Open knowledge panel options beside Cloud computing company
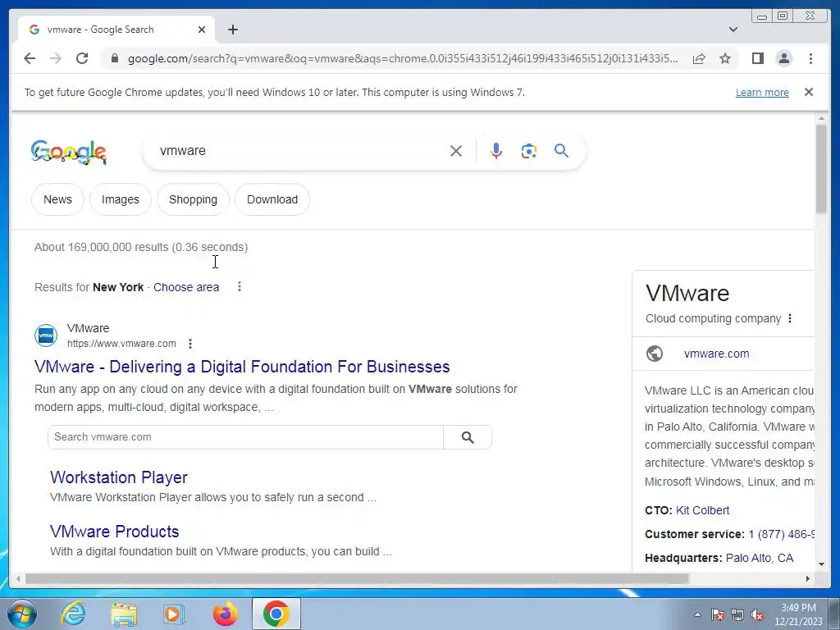 (x=790, y=318)
